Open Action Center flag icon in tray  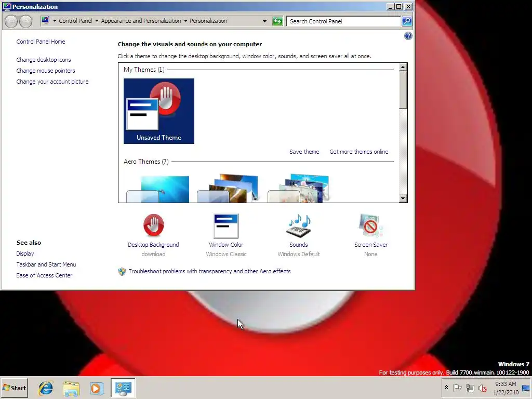pyautogui.click(x=457, y=388)
